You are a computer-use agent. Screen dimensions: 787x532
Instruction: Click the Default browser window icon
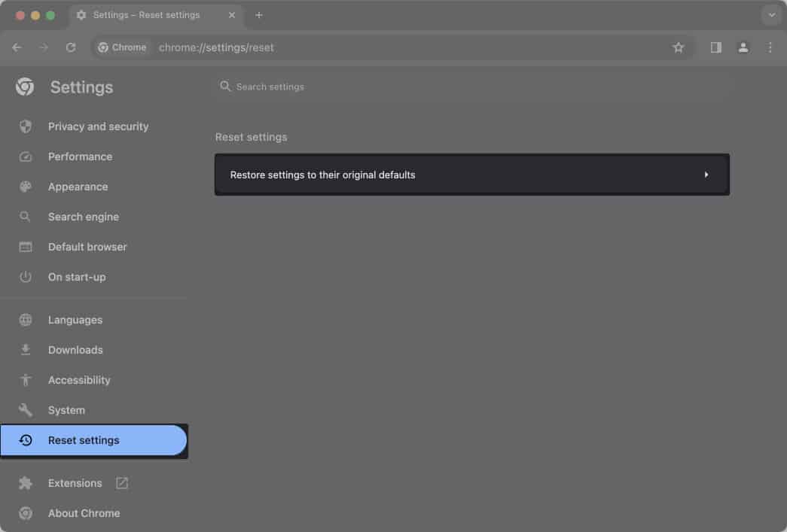click(26, 247)
